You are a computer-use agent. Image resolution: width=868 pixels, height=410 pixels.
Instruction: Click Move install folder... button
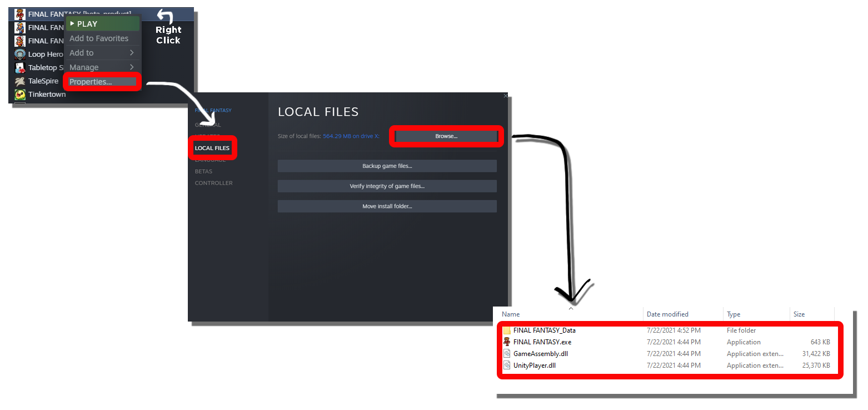pyautogui.click(x=387, y=206)
